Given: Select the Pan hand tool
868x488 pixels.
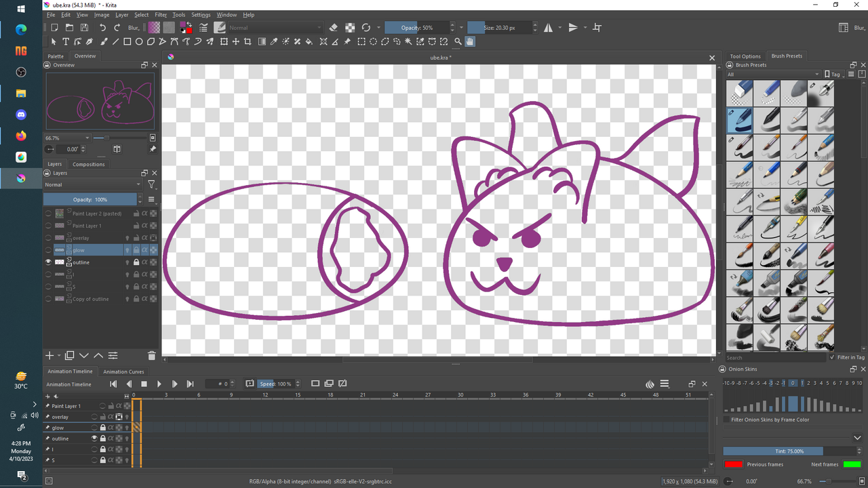Looking at the screenshot, I should pyautogui.click(x=470, y=41).
